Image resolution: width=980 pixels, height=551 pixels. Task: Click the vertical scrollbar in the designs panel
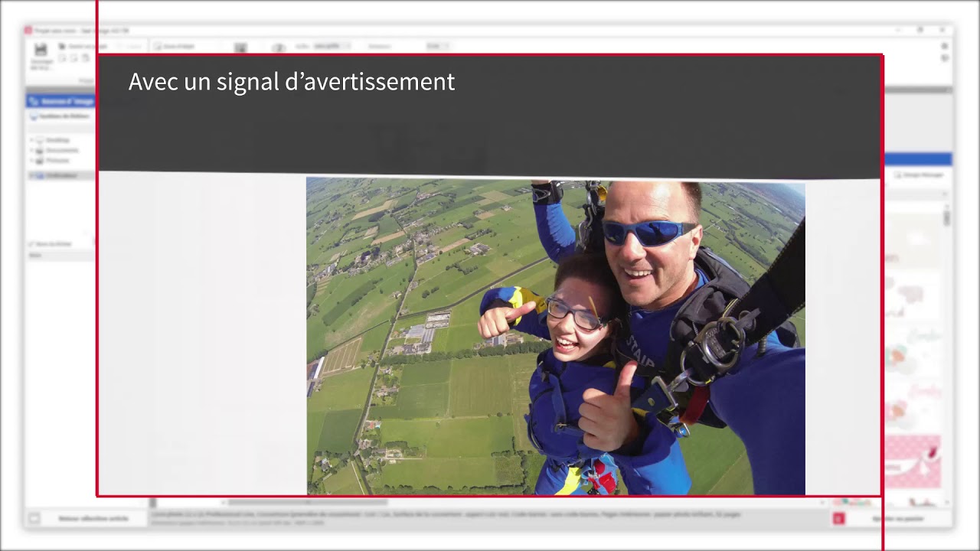point(947,218)
